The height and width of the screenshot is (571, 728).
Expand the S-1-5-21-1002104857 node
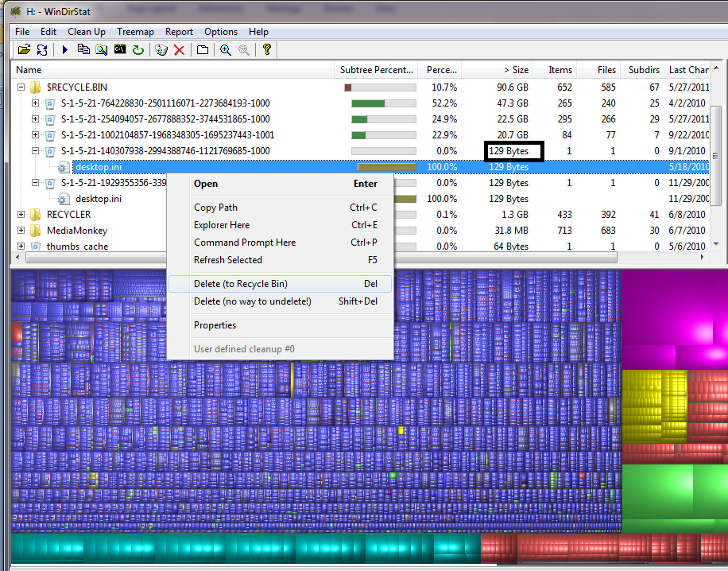(35, 134)
